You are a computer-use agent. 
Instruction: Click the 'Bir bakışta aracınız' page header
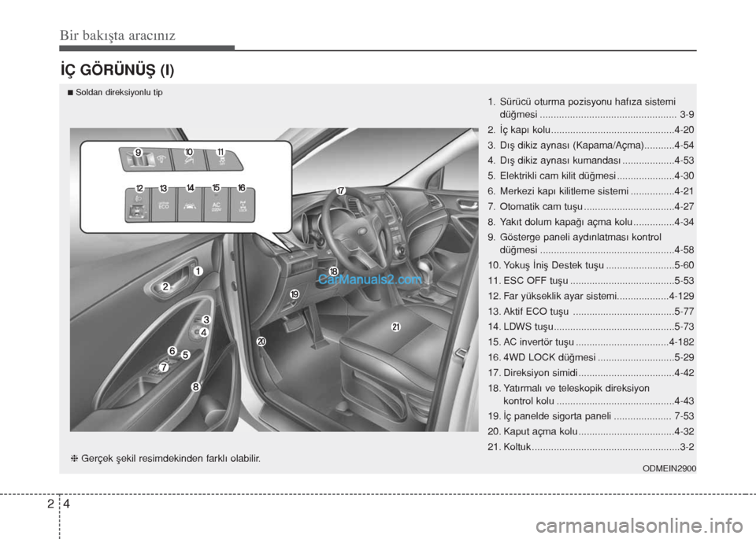point(117,35)
